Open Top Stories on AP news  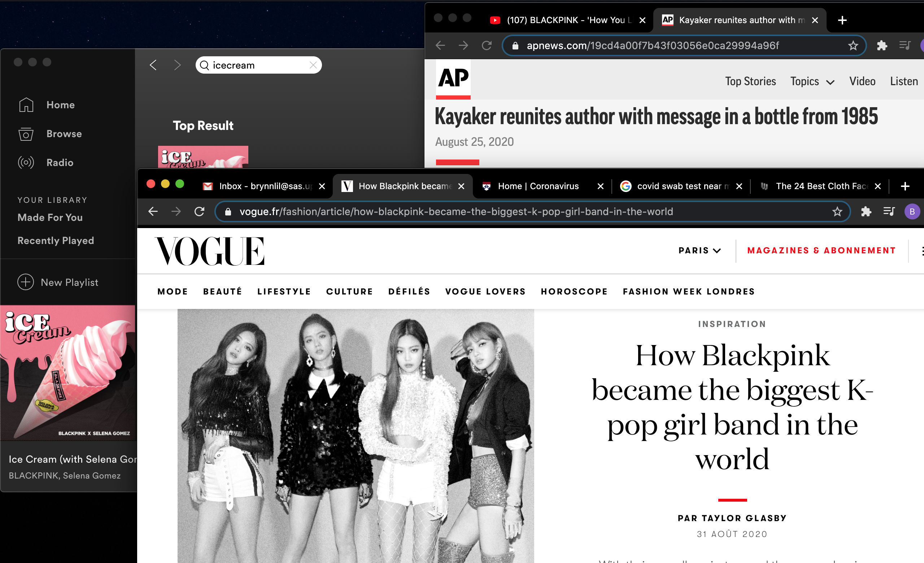[750, 81]
